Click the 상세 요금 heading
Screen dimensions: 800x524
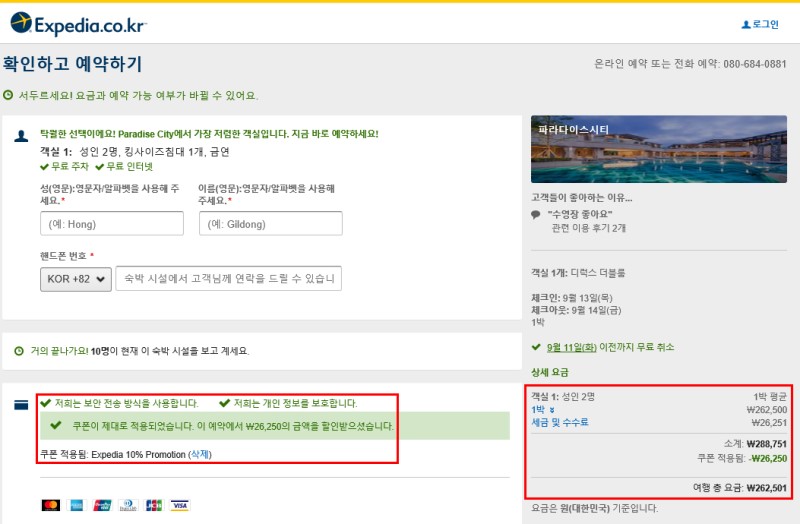point(549,372)
